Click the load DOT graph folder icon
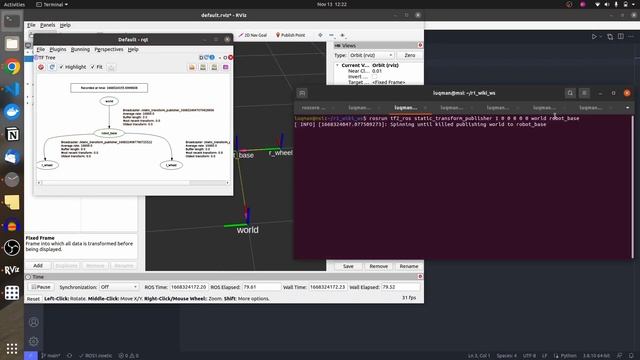 click(x=192, y=67)
